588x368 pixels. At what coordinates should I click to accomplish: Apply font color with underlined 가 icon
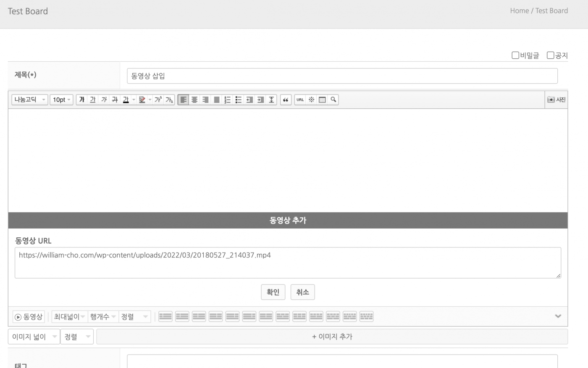pos(126,100)
